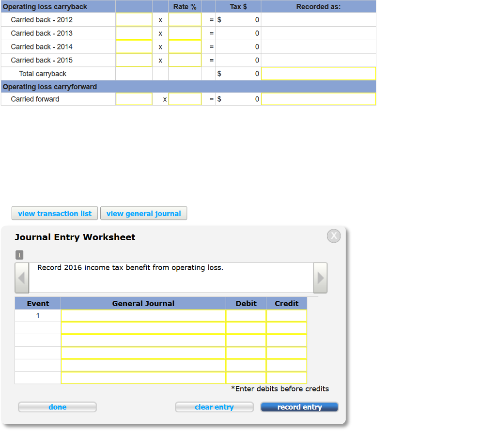Select General Journal cell in fifth journal row
The width and height of the screenshot is (496, 448).
click(143, 366)
